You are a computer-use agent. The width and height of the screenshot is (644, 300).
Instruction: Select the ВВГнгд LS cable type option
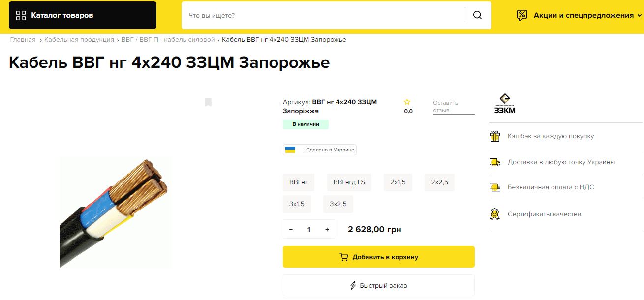coord(349,182)
